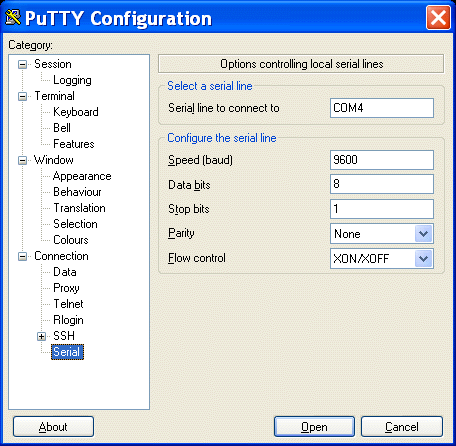This screenshot has width=456, height=446.
Task: Select the Serial category
Action: [x=67, y=352]
